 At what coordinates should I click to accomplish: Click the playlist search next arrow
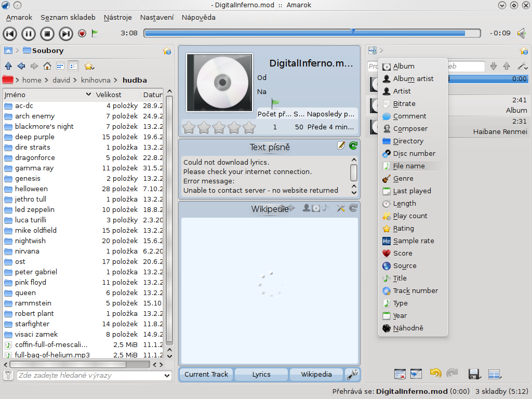[494, 66]
